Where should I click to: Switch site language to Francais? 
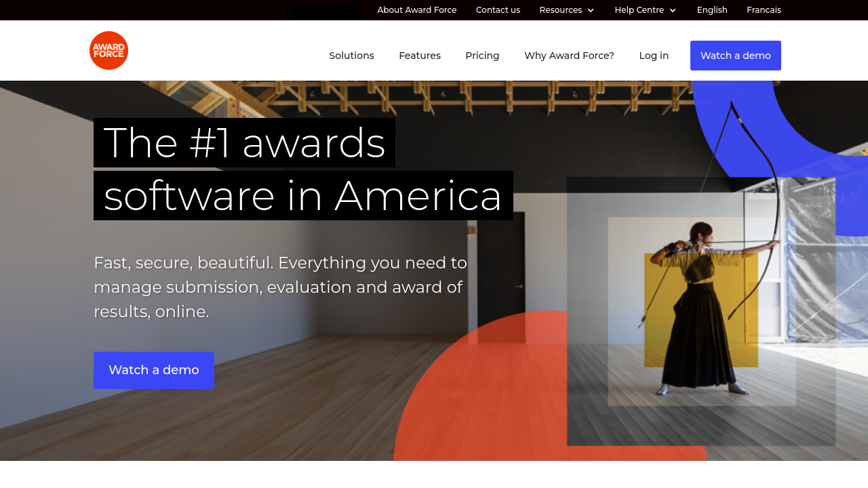coord(764,10)
